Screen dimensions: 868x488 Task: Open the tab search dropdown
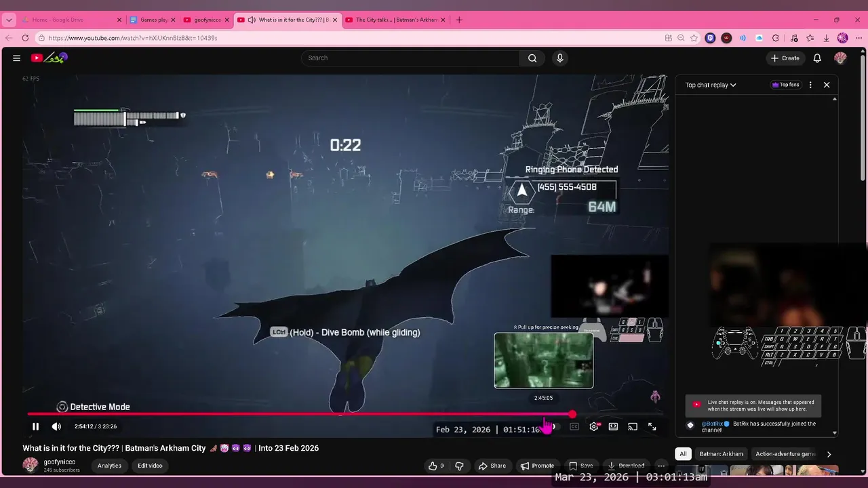pyautogui.click(x=9, y=20)
